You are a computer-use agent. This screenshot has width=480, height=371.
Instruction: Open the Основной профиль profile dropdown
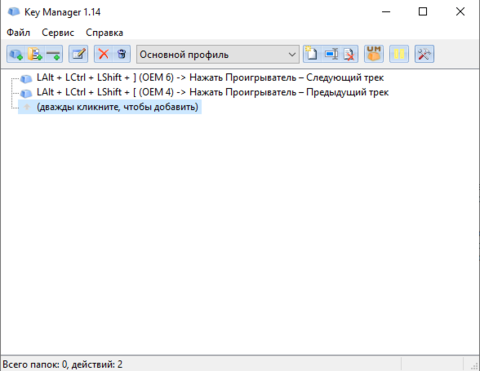[x=218, y=54]
